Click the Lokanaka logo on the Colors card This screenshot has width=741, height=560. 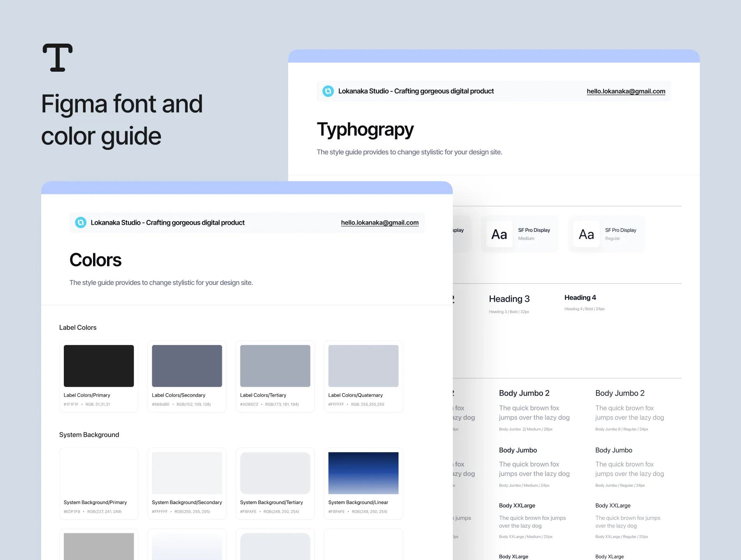[x=81, y=223]
